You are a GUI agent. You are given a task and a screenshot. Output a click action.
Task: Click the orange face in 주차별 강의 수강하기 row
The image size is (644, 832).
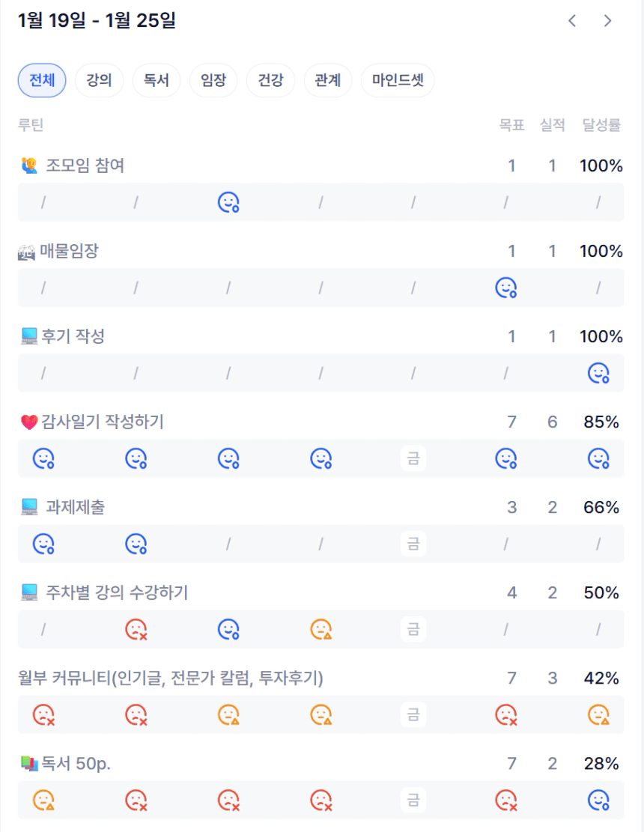tap(321, 630)
